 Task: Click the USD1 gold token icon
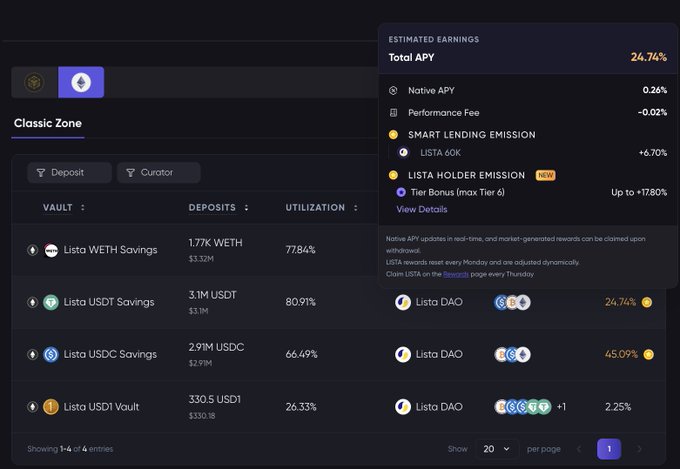tap(51, 407)
